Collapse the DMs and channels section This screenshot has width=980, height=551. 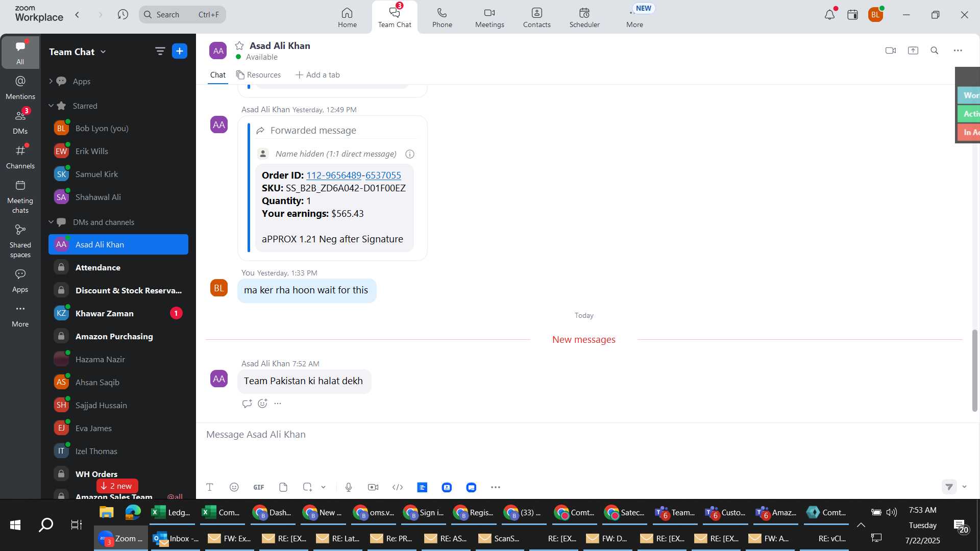coord(51,222)
